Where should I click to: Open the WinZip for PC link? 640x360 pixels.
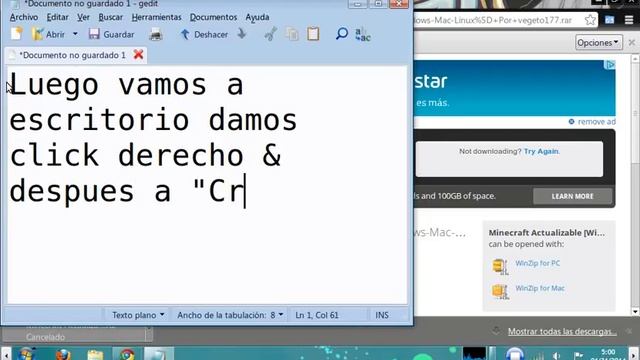tap(538, 263)
